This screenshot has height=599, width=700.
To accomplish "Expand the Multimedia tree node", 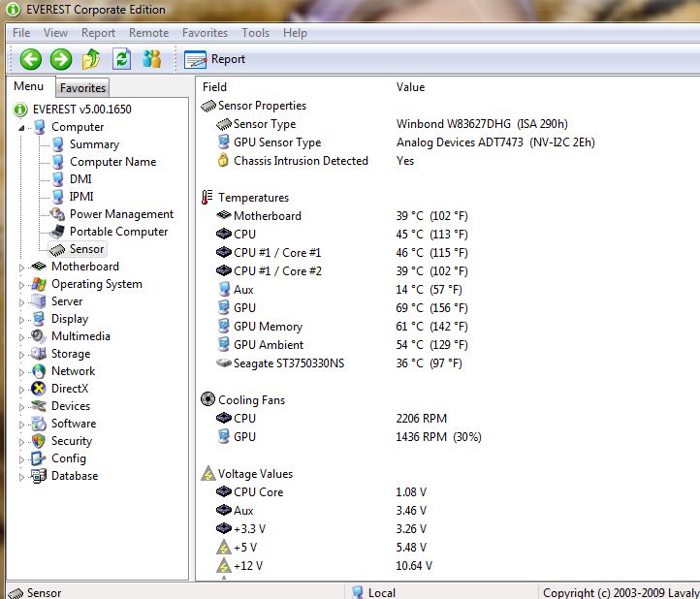I will [21, 337].
